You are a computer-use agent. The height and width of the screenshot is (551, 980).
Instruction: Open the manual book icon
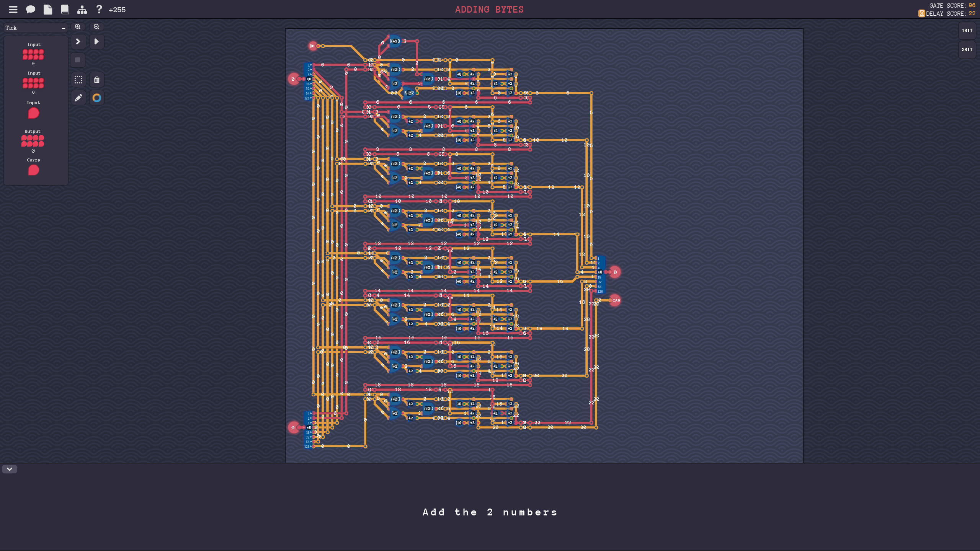(x=65, y=10)
